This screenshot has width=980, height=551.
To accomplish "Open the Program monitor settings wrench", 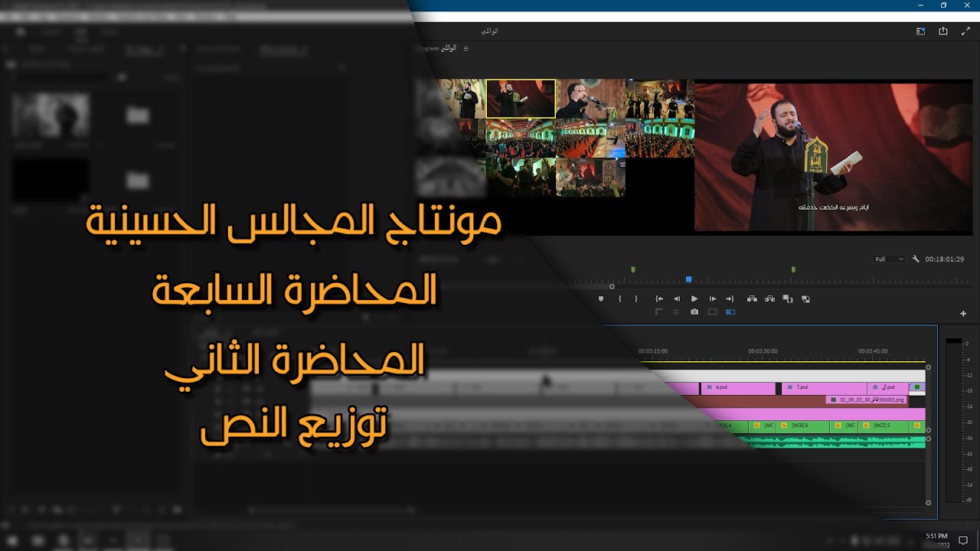I will pos(916,259).
